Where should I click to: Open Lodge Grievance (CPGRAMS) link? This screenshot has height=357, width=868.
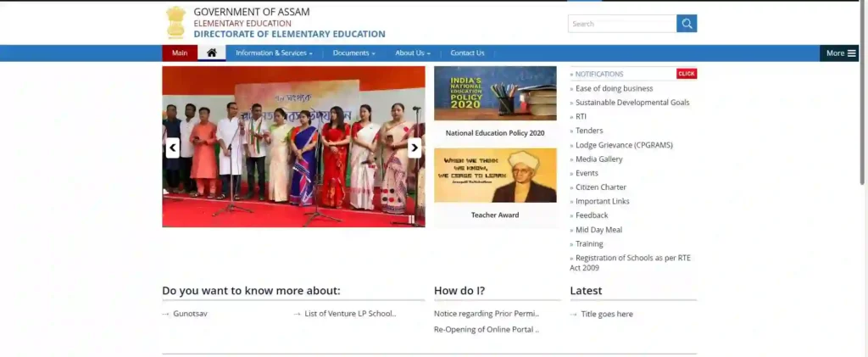tap(624, 145)
